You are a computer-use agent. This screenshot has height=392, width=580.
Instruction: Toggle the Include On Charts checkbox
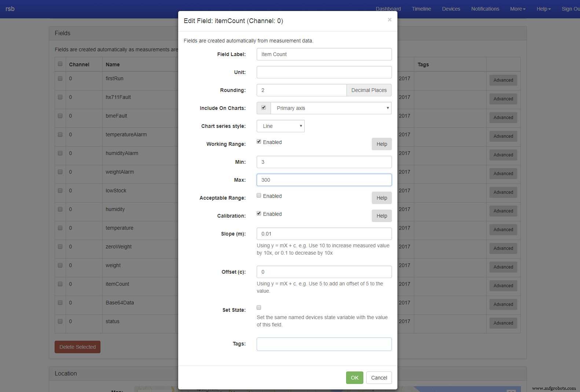pyautogui.click(x=263, y=108)
